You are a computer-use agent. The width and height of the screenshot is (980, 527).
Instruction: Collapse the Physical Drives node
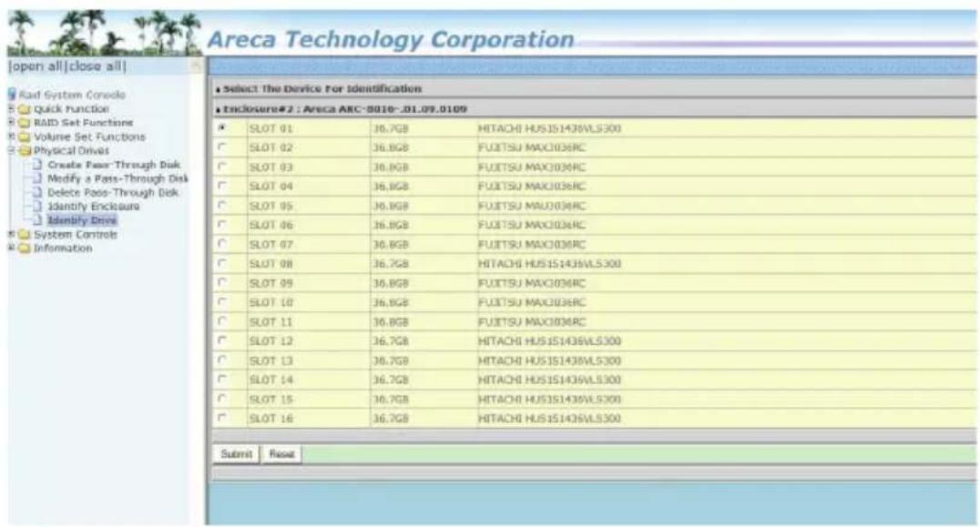pyautogui.click(x=11, y=150)
